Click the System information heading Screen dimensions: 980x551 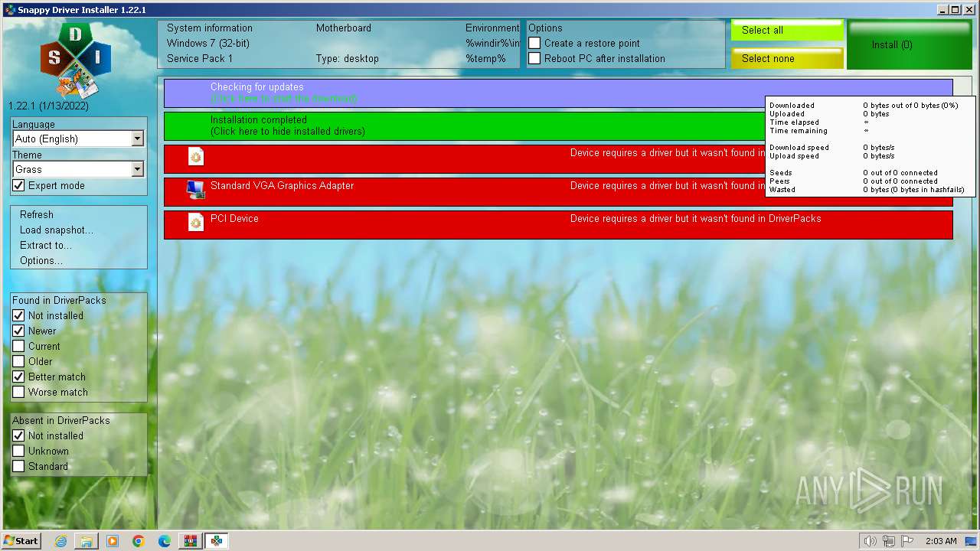coord(210,28)
